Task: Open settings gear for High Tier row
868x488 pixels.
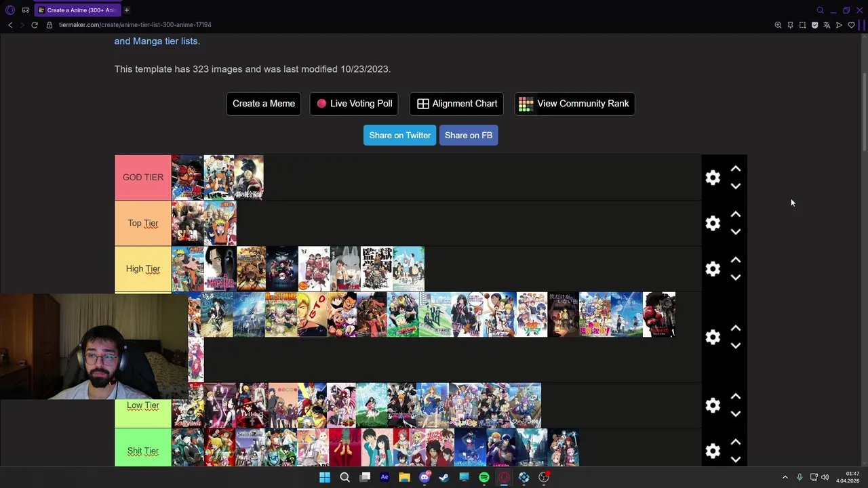Action: click(x=713, y=269)
